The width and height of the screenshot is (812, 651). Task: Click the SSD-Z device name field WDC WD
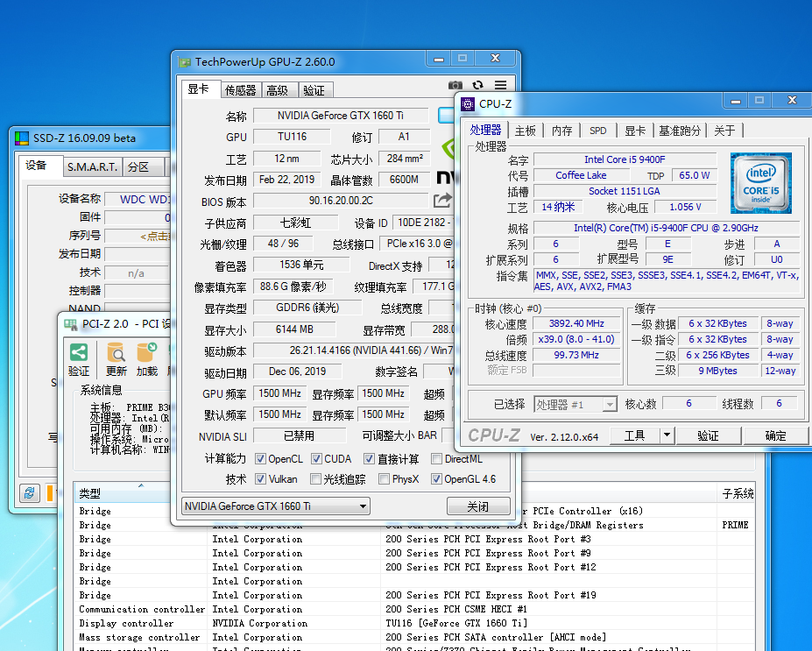[138, 200]
